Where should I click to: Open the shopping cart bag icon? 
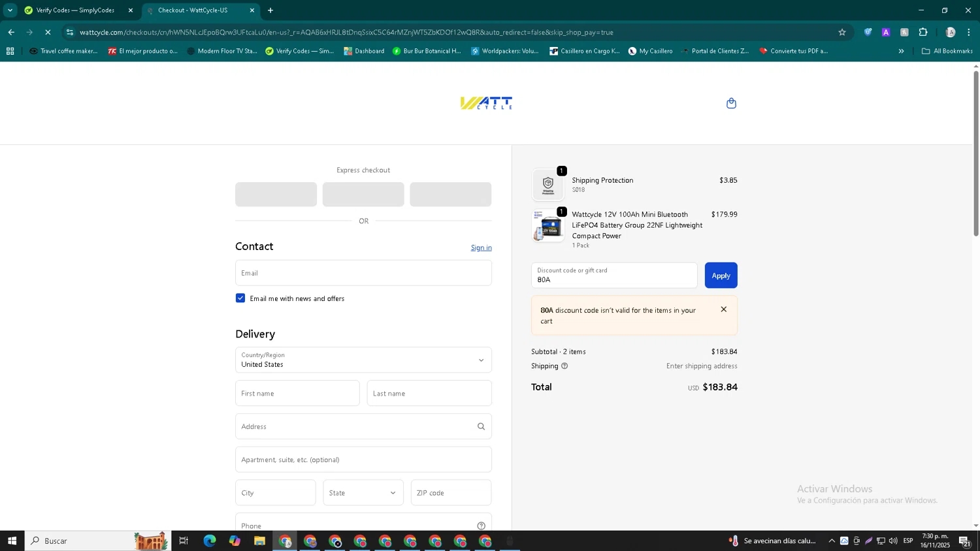[731, 103]
